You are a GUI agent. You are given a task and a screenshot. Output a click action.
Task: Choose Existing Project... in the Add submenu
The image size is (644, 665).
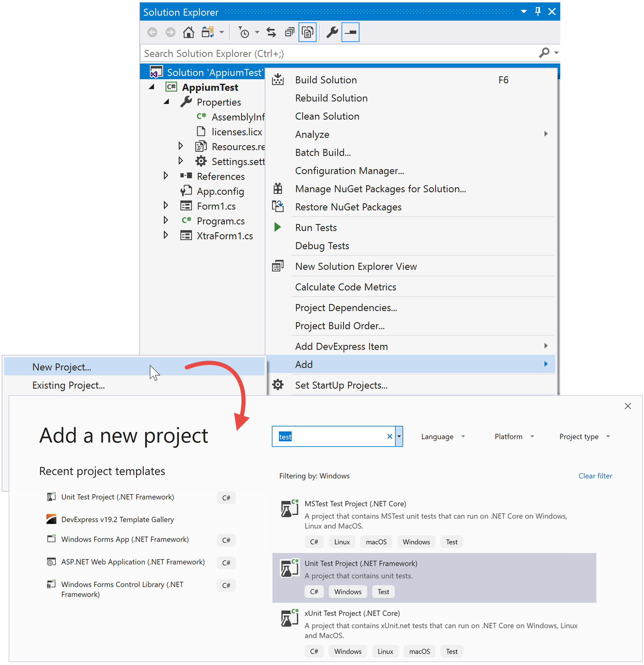click(x=134, y=385)
